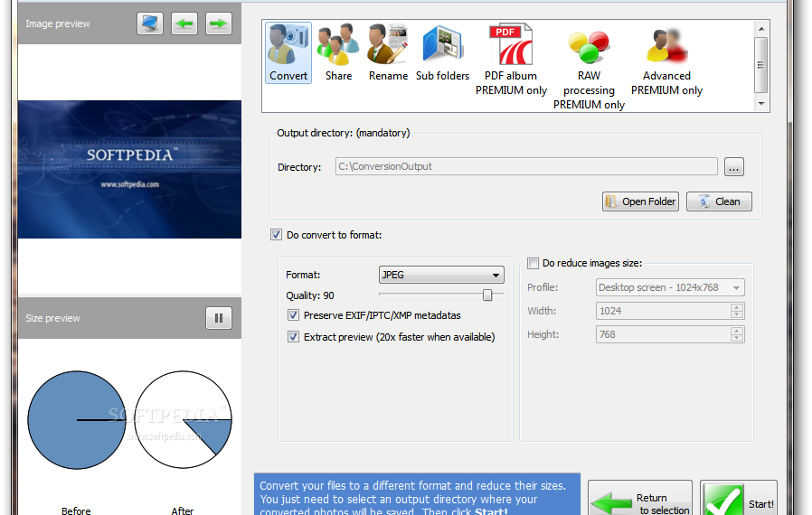The image size is (812, 515).
Task: Click the browse directory ellipsis button
Action: coord(733,167)
